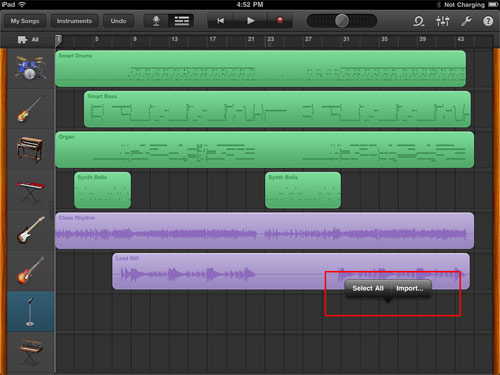Tap bar 13 on the ruler
This screenshot has width=500, height=375.
pos(175,39)
